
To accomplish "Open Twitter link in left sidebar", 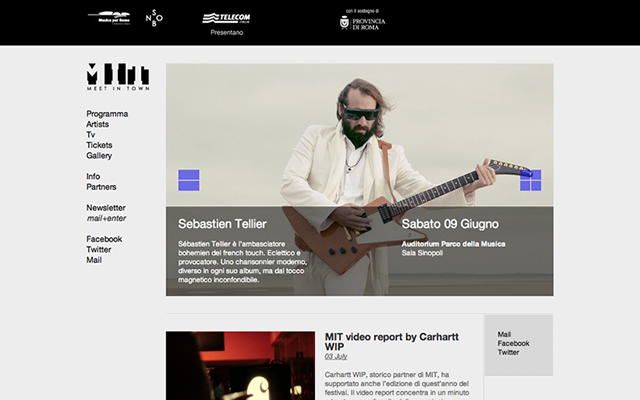I will [x=98, y=249].
